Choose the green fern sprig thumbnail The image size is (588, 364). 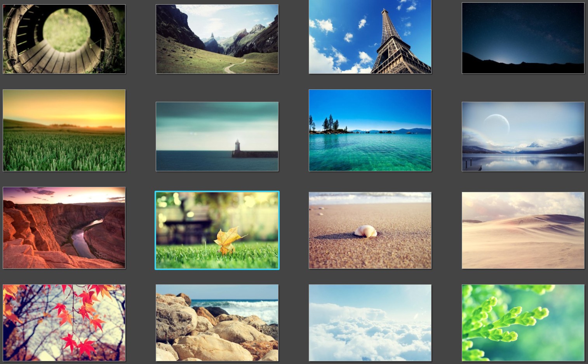[x=523, y=323]
